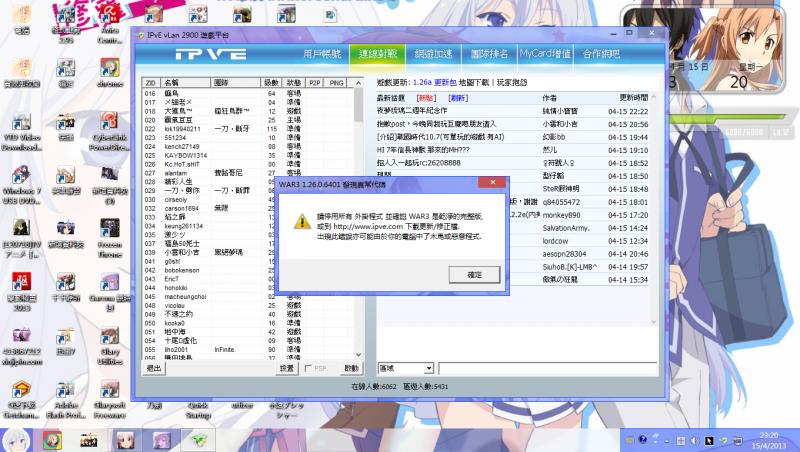Click the 確定 button in the warning dialog
This screenshot has height=452, width=800.
(x=474, y=274)
